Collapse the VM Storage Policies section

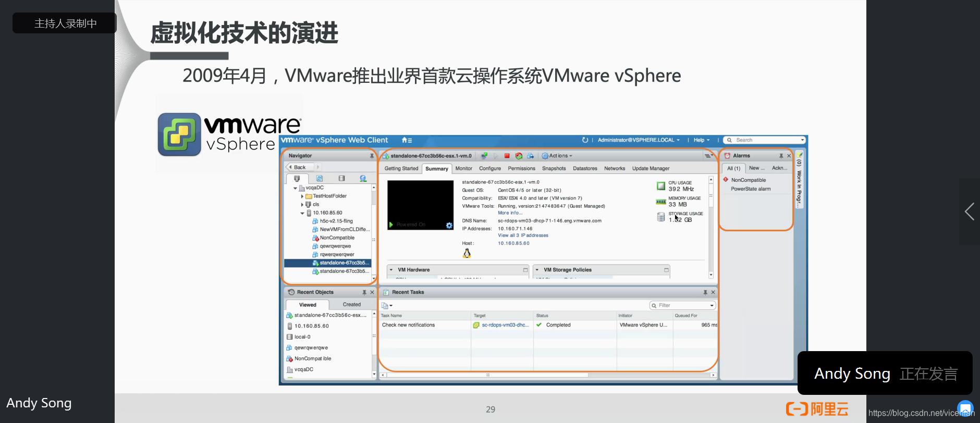click(x=537, y=270)
